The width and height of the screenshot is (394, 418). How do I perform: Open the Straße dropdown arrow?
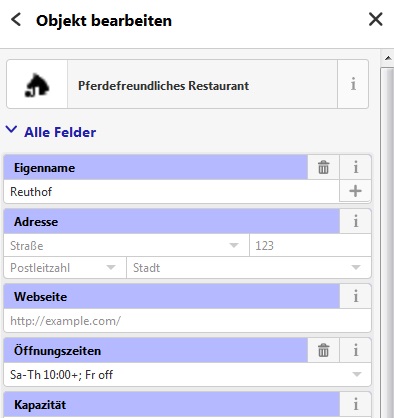(x=234, y=246)
